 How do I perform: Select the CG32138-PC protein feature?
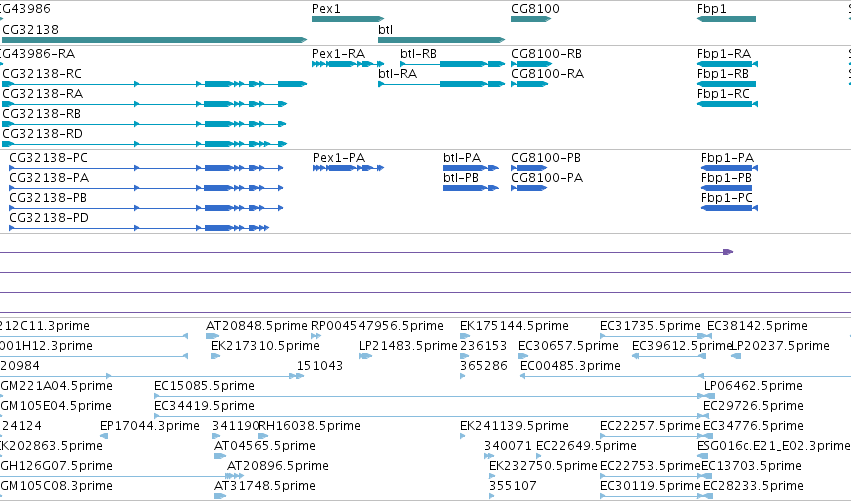[x=146, y=168]
